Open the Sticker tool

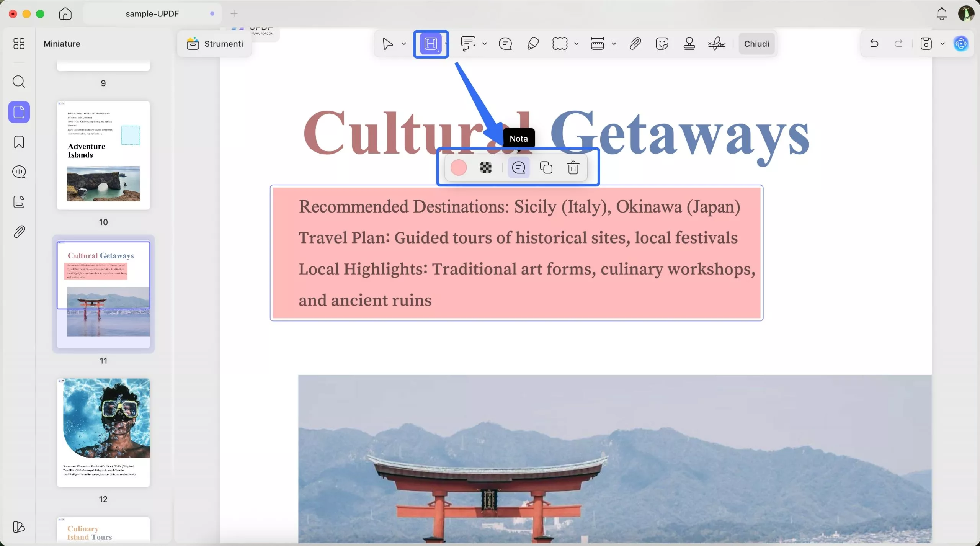661,44
